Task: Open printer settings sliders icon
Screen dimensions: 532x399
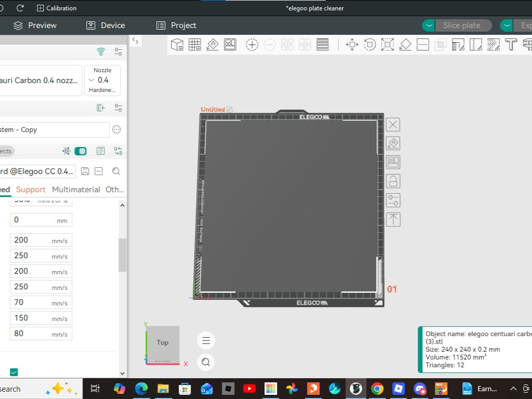Action: click(118, 51)
